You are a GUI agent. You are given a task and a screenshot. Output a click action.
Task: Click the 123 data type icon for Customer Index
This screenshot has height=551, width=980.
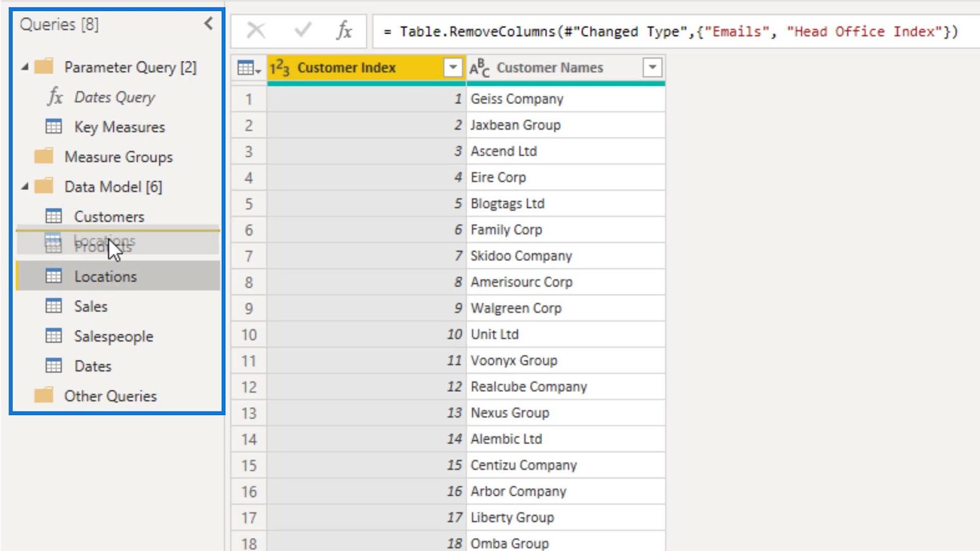click(x=279, y=68)
